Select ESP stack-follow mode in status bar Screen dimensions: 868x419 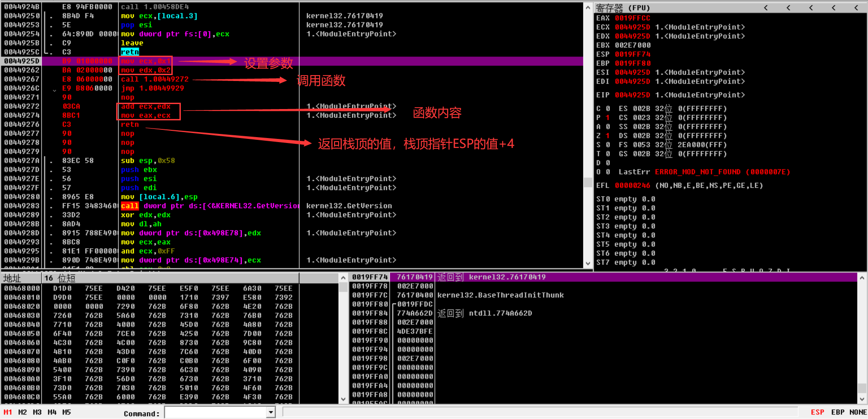point(817,412)
